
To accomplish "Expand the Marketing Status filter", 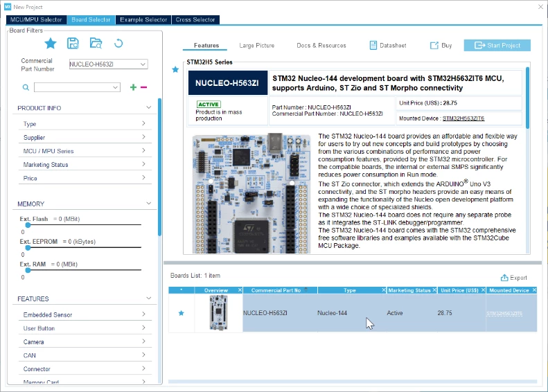I will pos(85,165).
